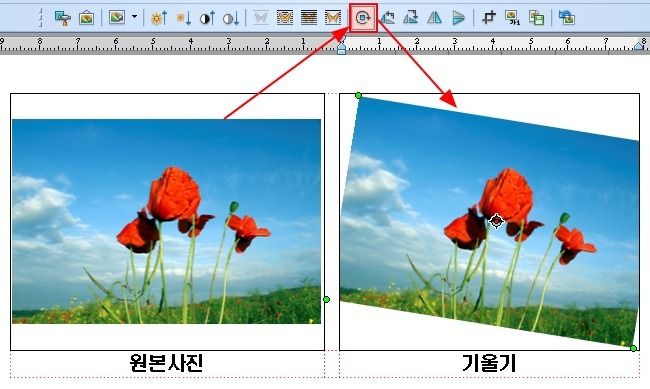Decrease brightness with sun down-arrow icon
The width and height of the screenshot is (650, 389).
tap(183, 18)
